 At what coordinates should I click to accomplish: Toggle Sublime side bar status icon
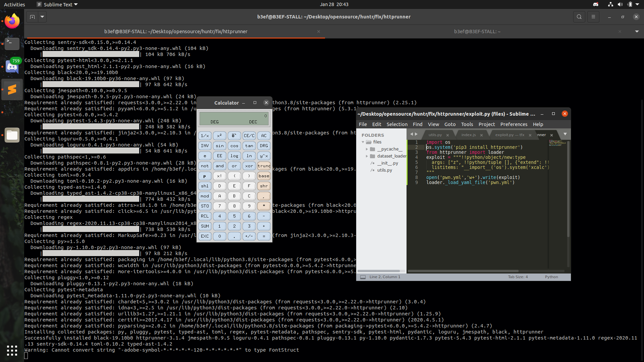363,277
